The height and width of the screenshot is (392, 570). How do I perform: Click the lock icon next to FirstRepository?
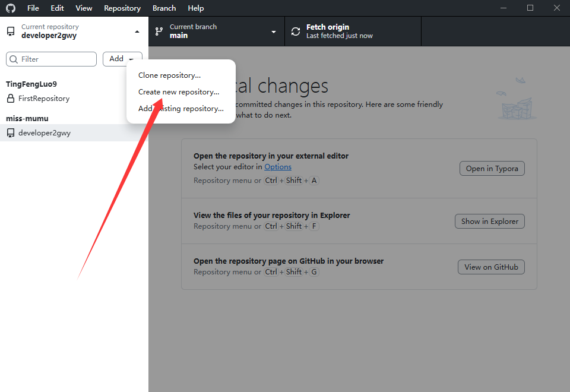(x=11, y=99)
